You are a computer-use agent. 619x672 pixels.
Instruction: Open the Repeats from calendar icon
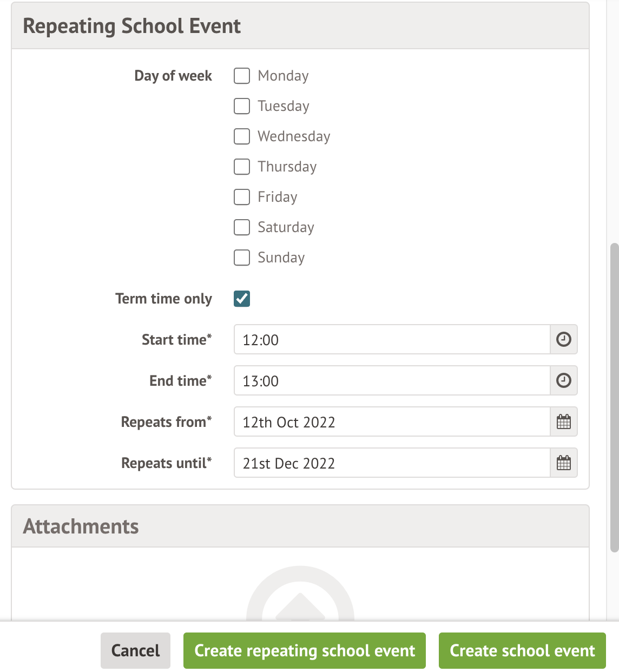(x=564, y=422)
